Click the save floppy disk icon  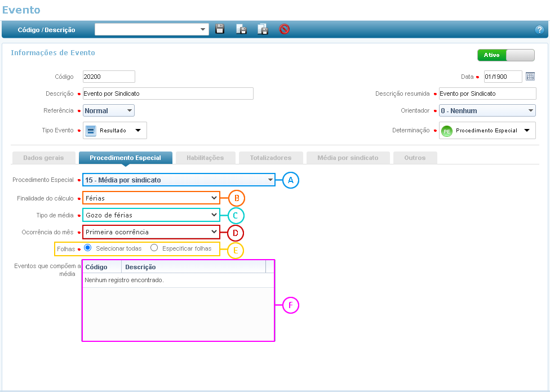220,29
